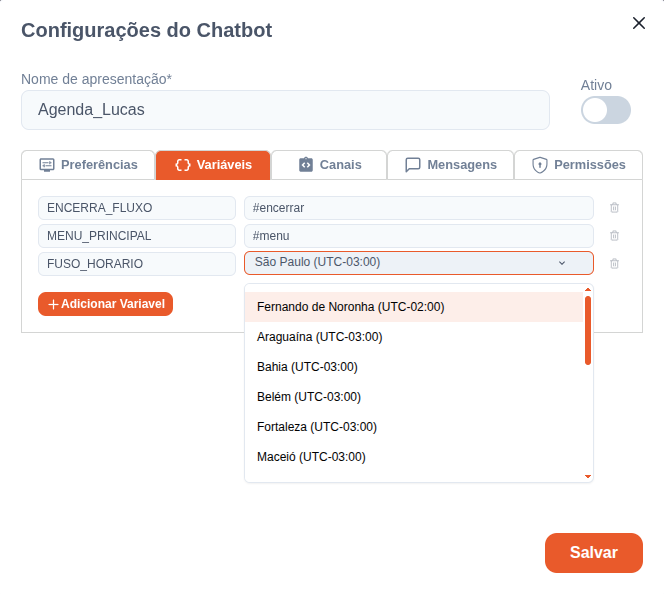Click the timezone list scrollbar thumb
The width and height of the screenshot is (664, 594).
[588, 330]
